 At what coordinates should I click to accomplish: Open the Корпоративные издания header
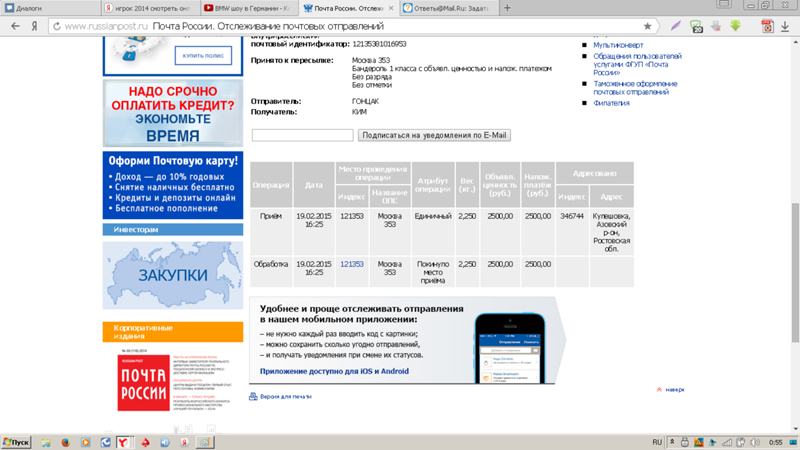[173, 332]
